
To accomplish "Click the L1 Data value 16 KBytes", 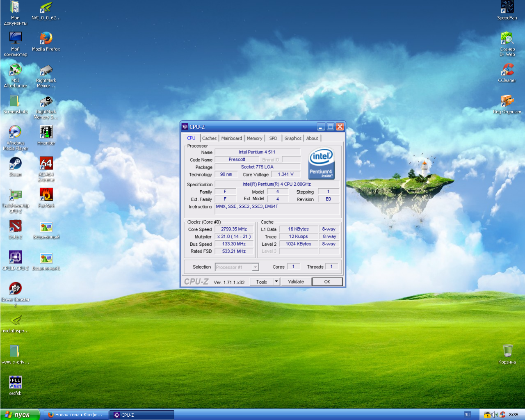I will [298, 229].
